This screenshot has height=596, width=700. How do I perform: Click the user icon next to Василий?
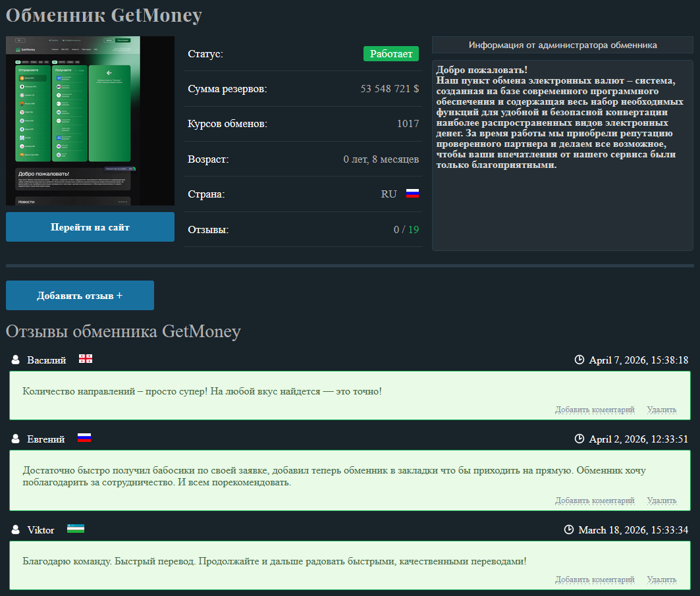point(16,360)
